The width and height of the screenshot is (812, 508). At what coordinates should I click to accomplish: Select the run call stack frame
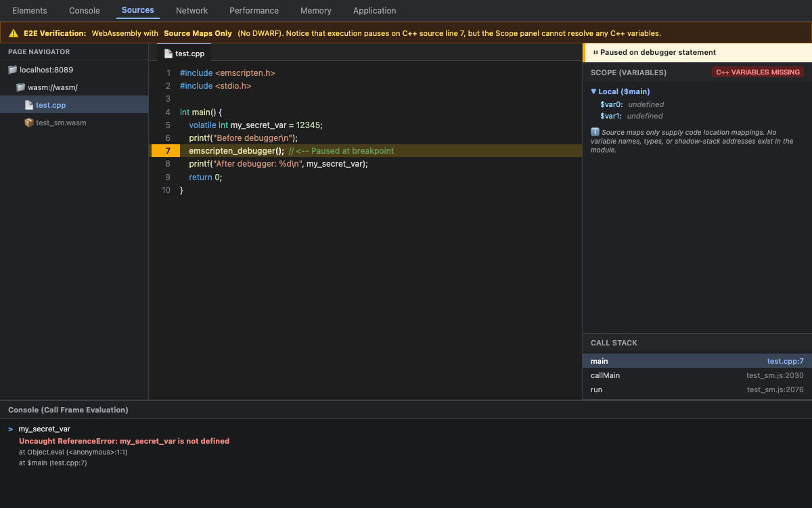pyautogui.click(x=697, y=389)
